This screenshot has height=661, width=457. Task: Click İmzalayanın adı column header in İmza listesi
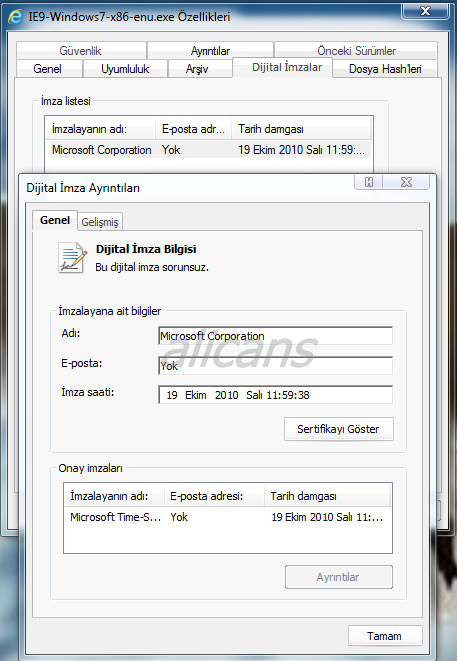(x=101, y=129)
